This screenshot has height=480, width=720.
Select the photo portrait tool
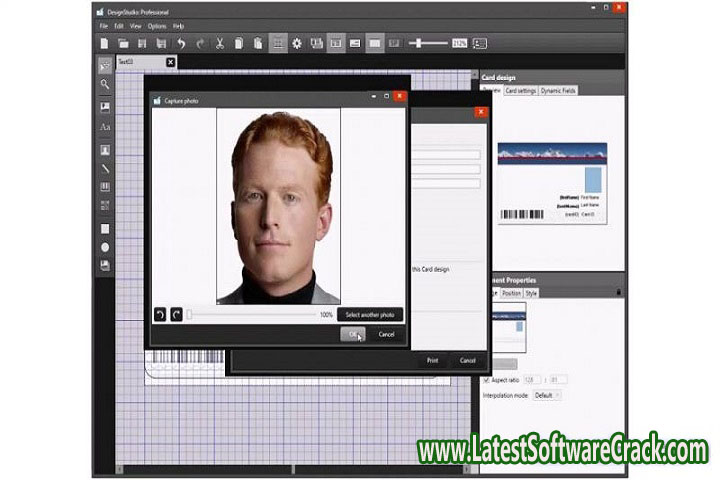tap(105, 150)
